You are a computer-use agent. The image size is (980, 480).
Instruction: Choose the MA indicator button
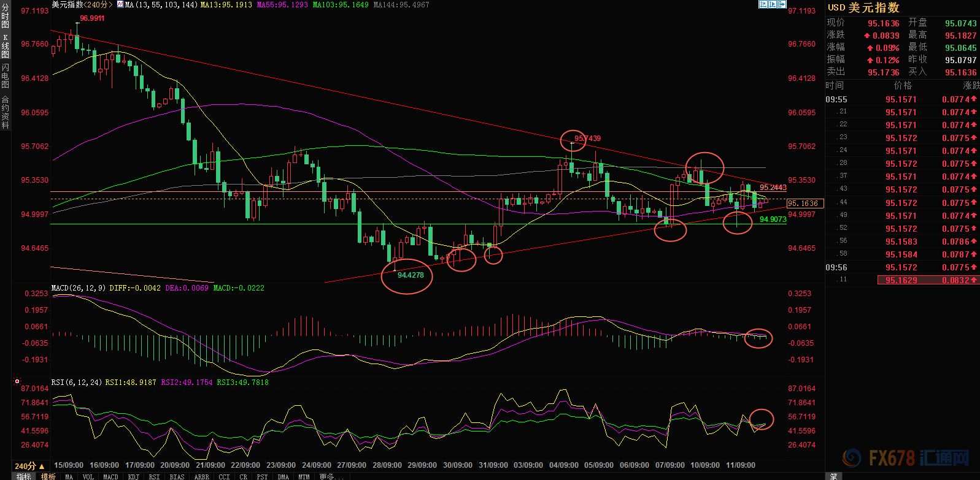coord(69,476)
